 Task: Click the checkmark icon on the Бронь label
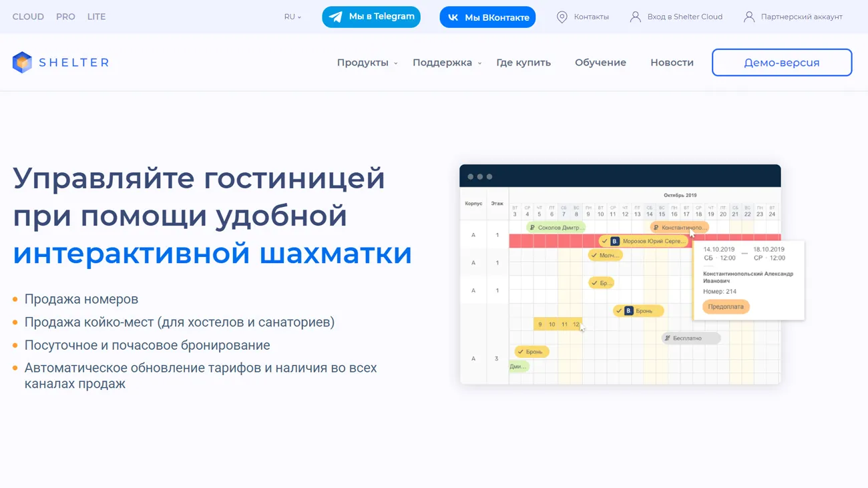click(519, 352)
